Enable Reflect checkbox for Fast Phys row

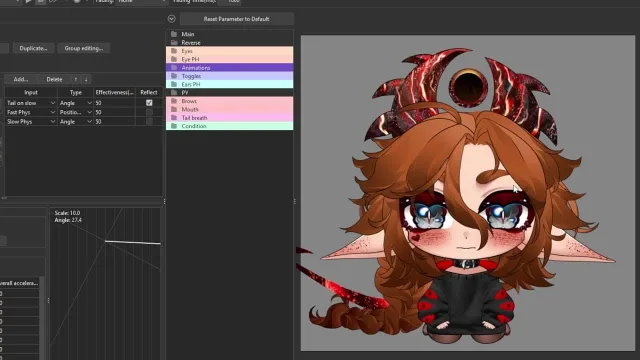pyautogui.click(x=149, y=112)
